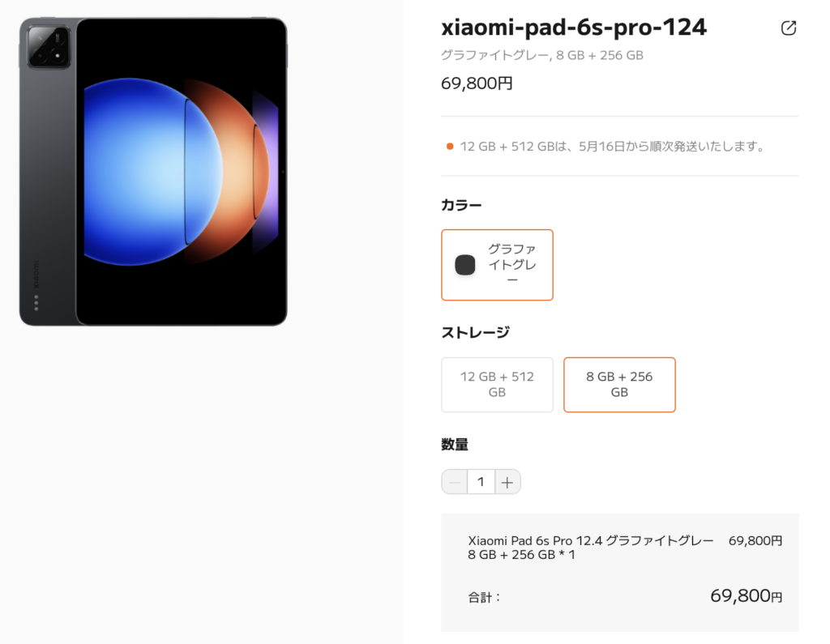Click the dark graphite gray color swatch
This screenshot has height=644, width=830.
pyautogui.click(x=465, y=265)
